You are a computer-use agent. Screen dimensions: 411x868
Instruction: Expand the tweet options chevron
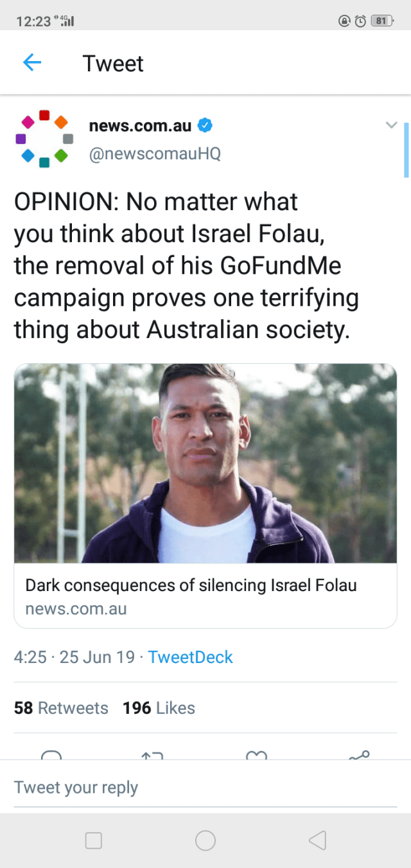(391, 125)
